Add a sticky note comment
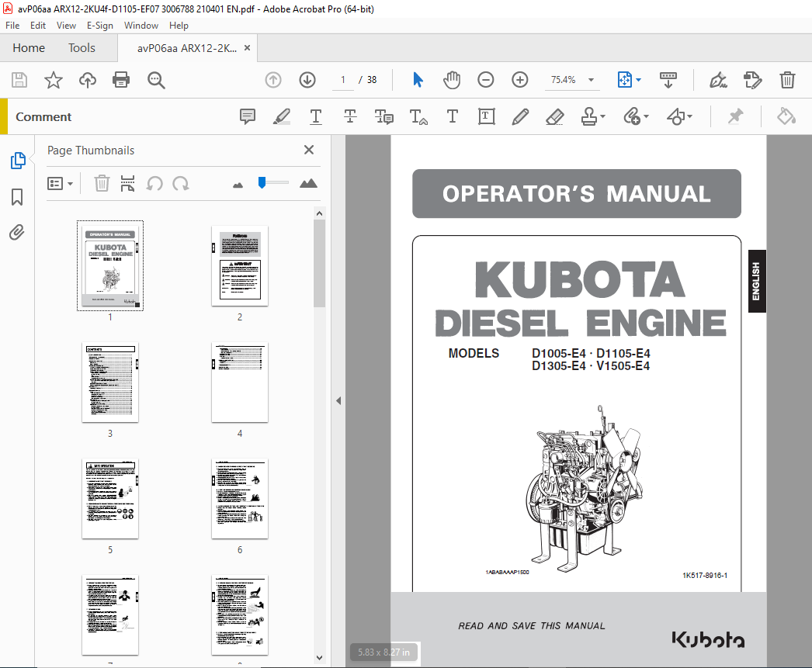This screenshot has height=668, width=812. tap(248, 116)
